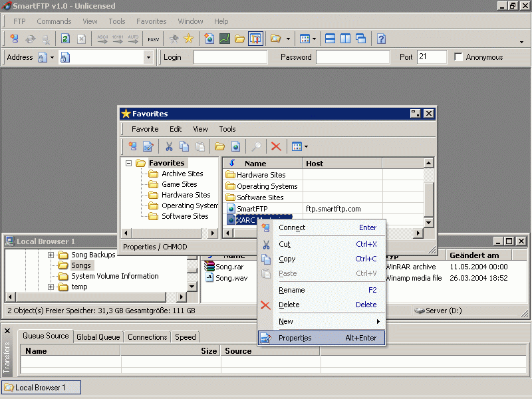532x399 pixels.
Task: Click the magnifier search icon in Favorites toolbar
Action: [x=255, y=146]
